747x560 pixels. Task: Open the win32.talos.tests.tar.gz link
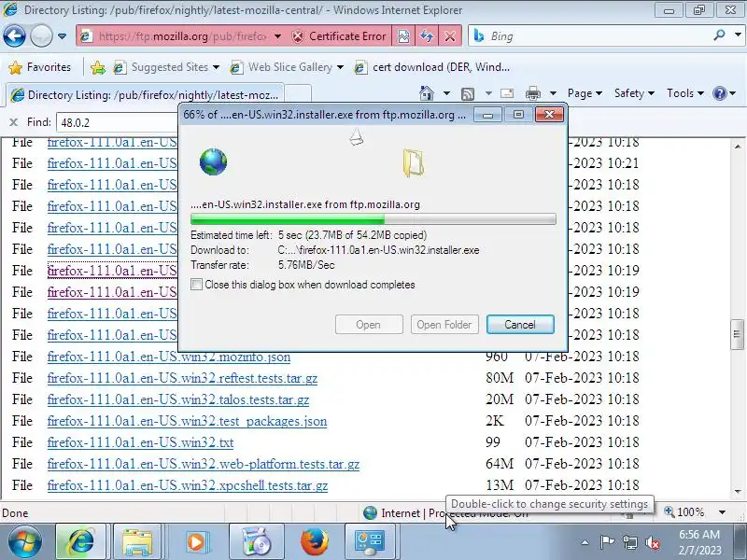(178, 399)
